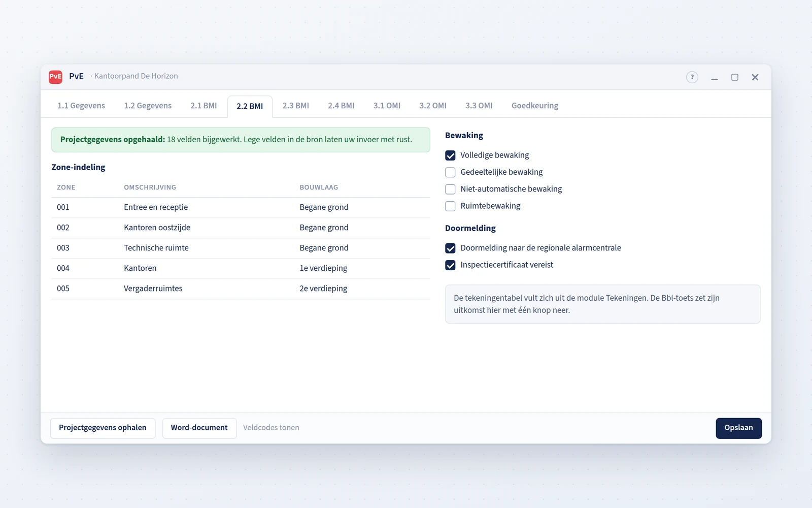Viewport: 812px width, 508px height.
Task: Save with the Opslaan button
Action: (739, 428)
